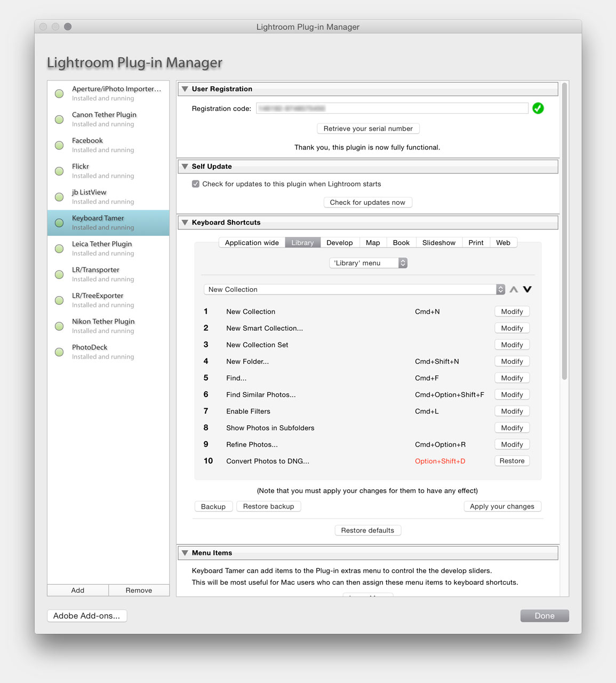This screenshot has width=616, height=683.
Task: Click green status dot beside LR/Transporter
Action: click(59, 274)
